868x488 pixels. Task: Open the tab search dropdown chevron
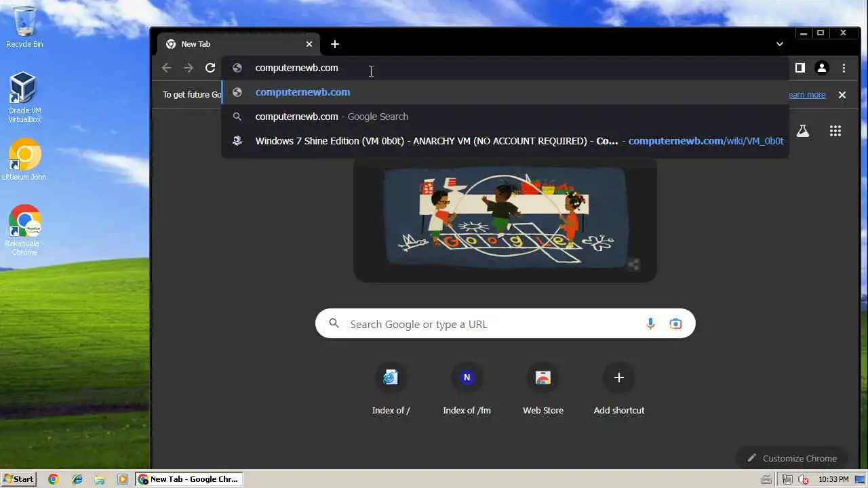780,44
